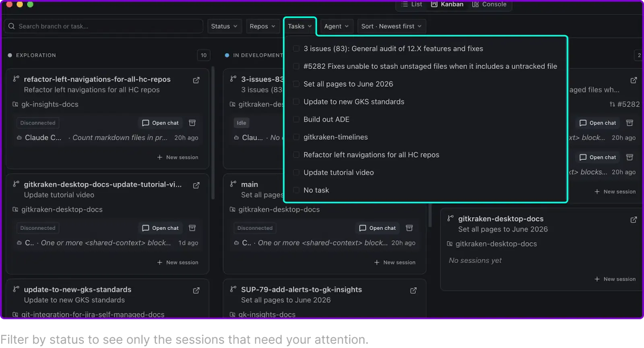
Task: Switch to the Console view tab
Action: coord(489,4)
